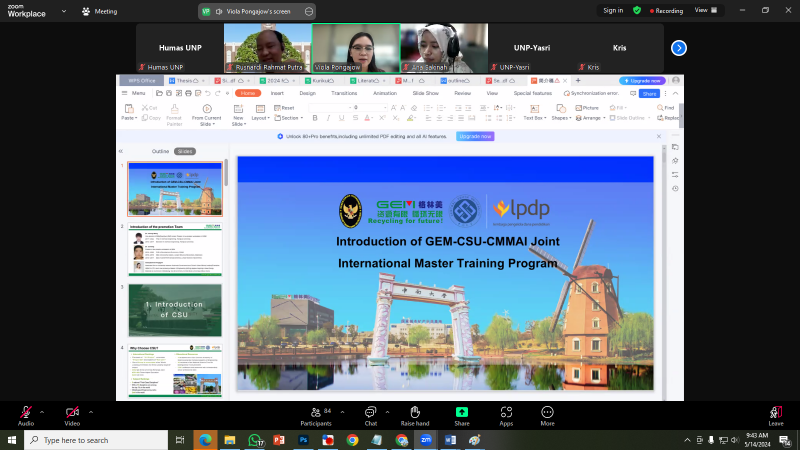
Task: Start slideshow From Current Slide
Action: point(207,114)
